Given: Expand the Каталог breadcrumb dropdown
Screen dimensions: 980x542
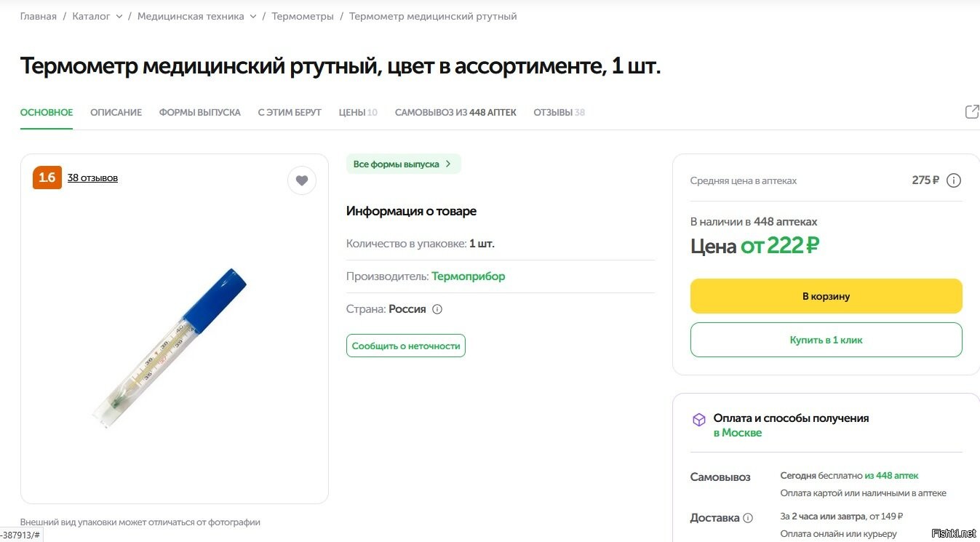Looking at the screenshot, I should 119,16.
